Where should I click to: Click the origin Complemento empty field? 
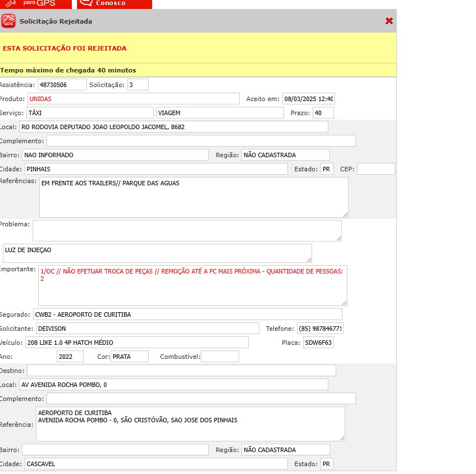pyautogui.click(x=201, y=140)
